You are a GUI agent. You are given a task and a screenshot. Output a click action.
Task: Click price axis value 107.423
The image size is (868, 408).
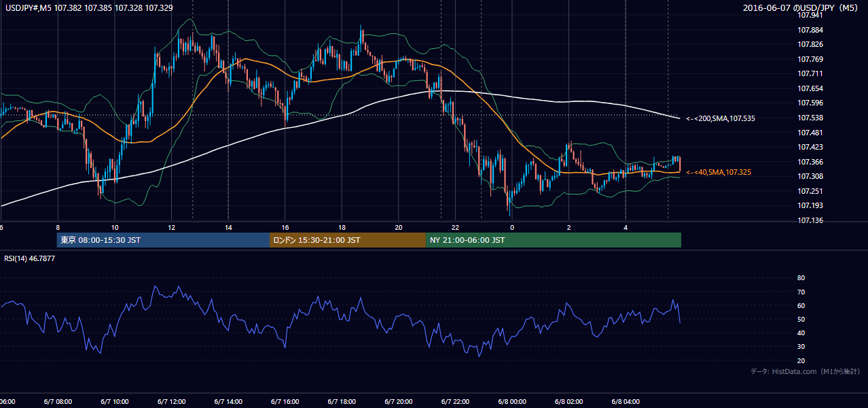[x=810, y=147]
